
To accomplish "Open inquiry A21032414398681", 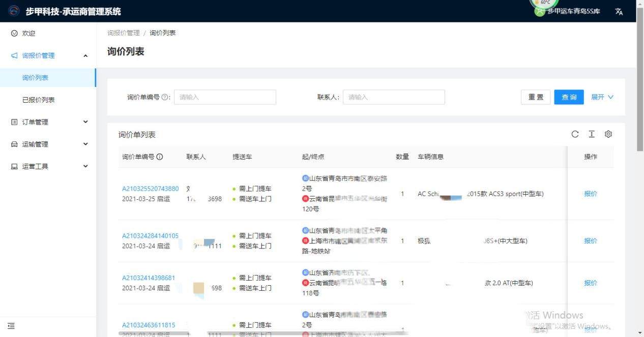I will [149, 278].
